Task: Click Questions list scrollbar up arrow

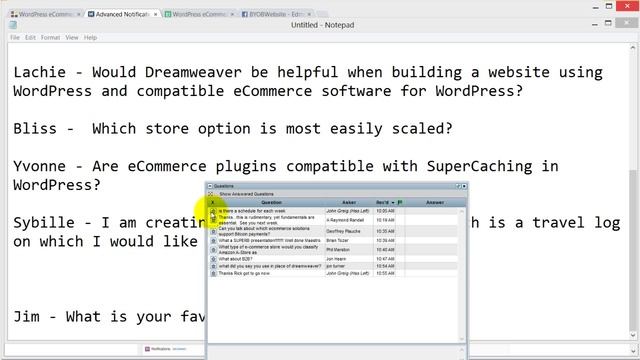Action: [462, 211]
